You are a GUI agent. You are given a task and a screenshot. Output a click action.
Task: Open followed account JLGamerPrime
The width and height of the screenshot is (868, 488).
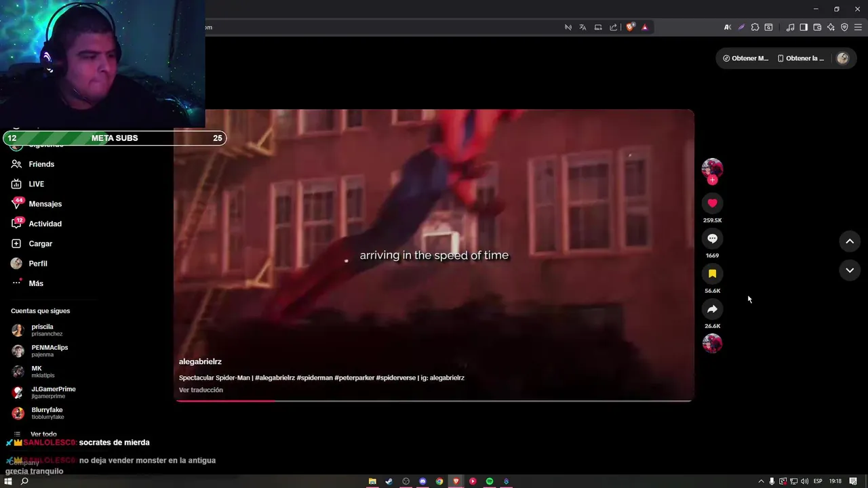coord(53,392)
